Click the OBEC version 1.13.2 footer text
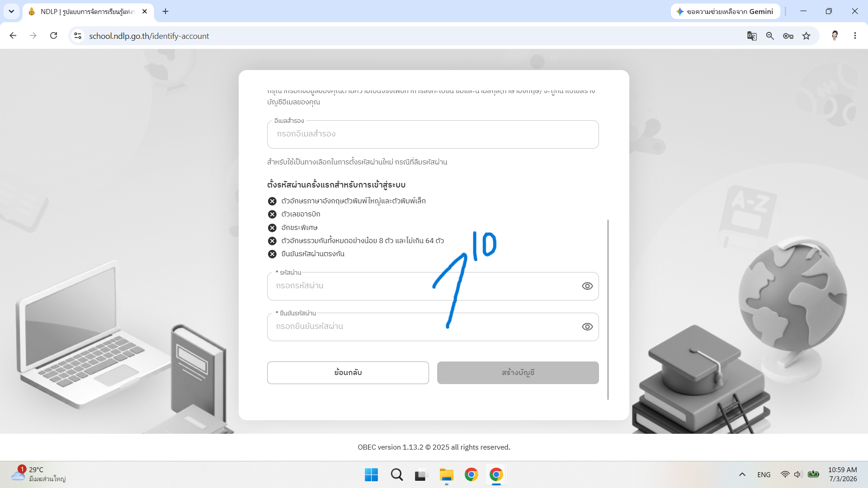868x488 pixels. pyautogui.click(x=434, y=447)
